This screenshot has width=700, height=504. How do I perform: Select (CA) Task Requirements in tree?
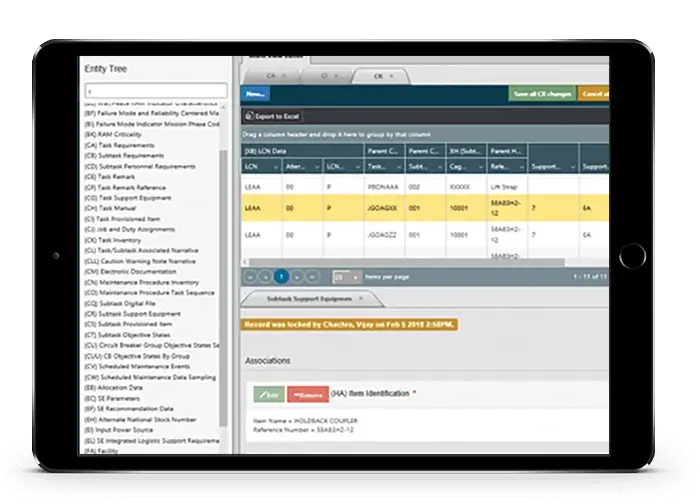119,145
